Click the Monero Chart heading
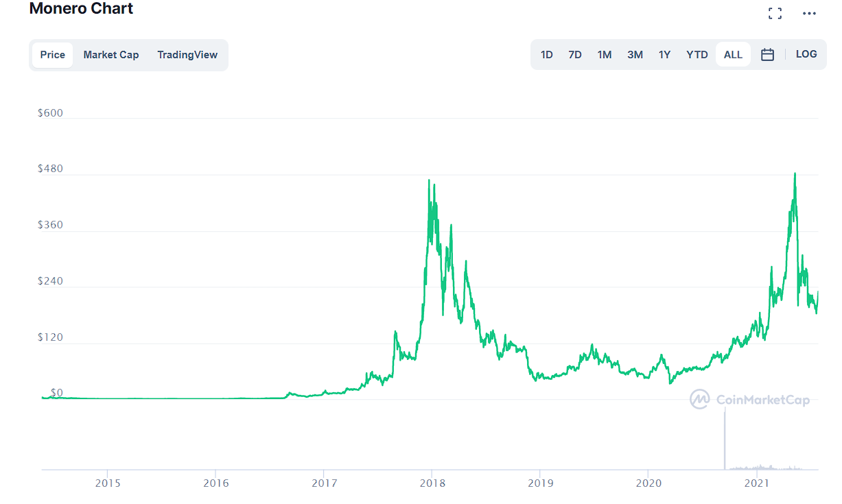842x504 pixels. 81,9
